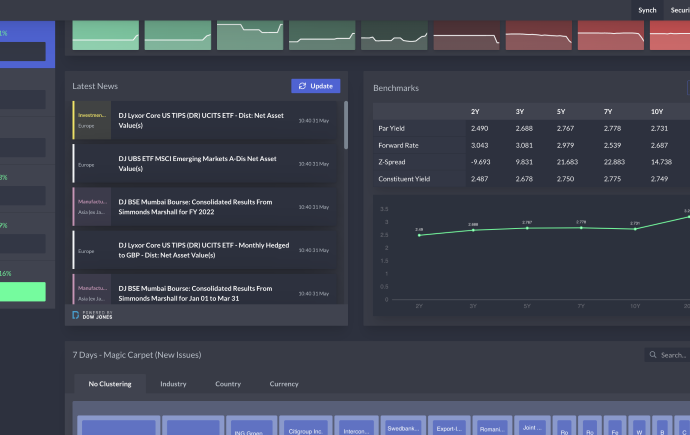Click the darkest maroon sparkline thumbnail
Image resolution: width=690 pixels, height=435 pixels.
coord(466,35)
